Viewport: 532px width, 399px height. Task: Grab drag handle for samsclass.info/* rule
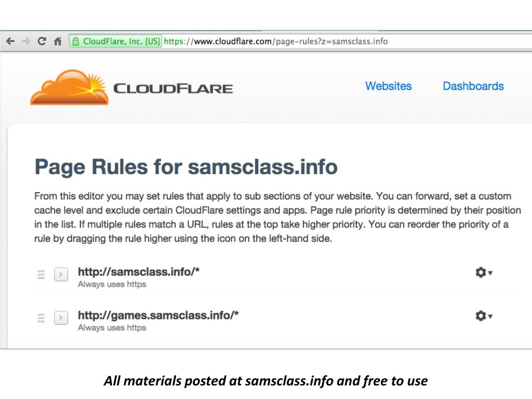tap(41, 274)
